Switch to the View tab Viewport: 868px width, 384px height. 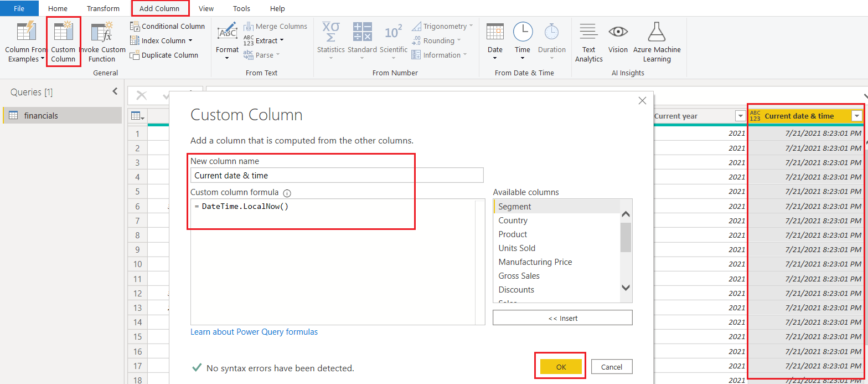coord(206,8)
